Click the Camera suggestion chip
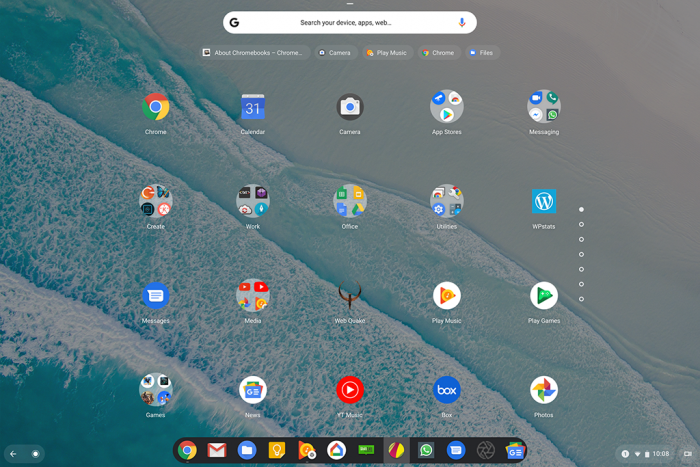 tap(336, 53)
